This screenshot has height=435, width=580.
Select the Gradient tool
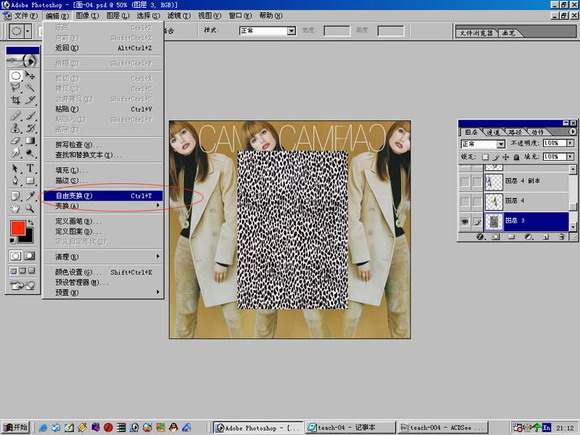pos(30,141)
